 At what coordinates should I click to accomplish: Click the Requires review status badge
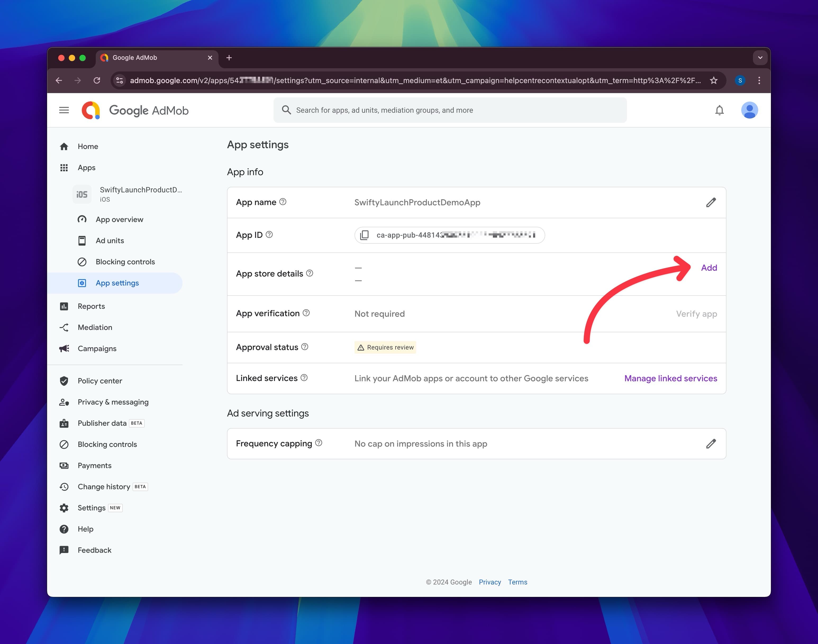385,347
